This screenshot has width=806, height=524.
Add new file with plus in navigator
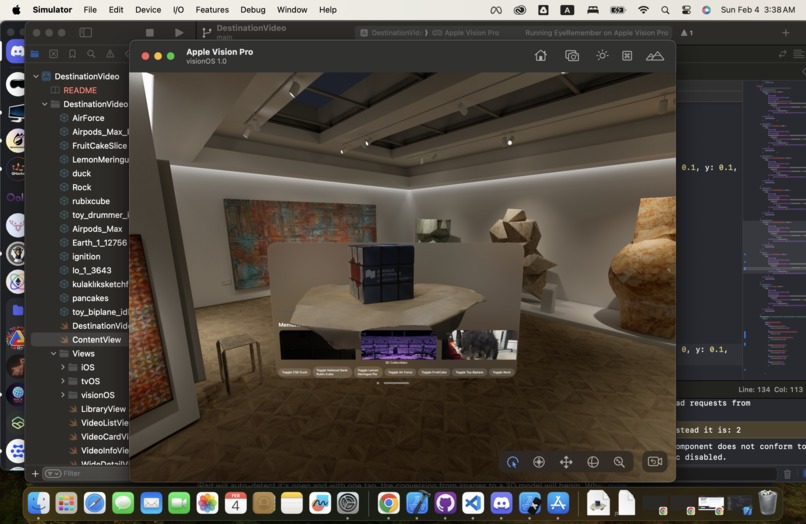pos(35,473)
